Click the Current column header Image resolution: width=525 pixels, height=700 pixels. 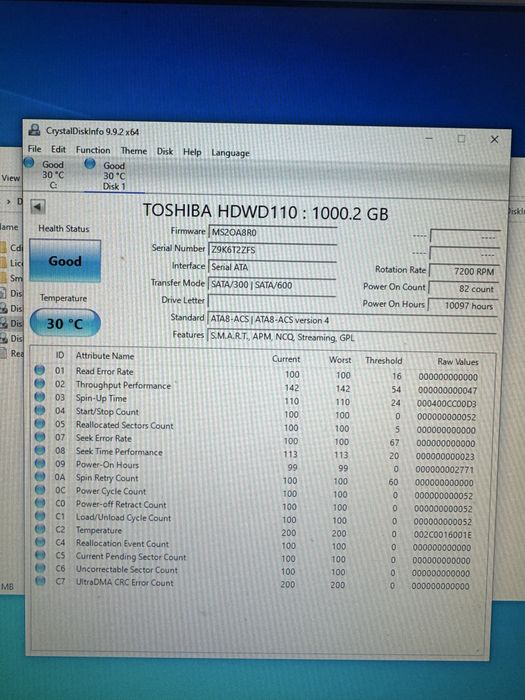click(x=286, y=359)
